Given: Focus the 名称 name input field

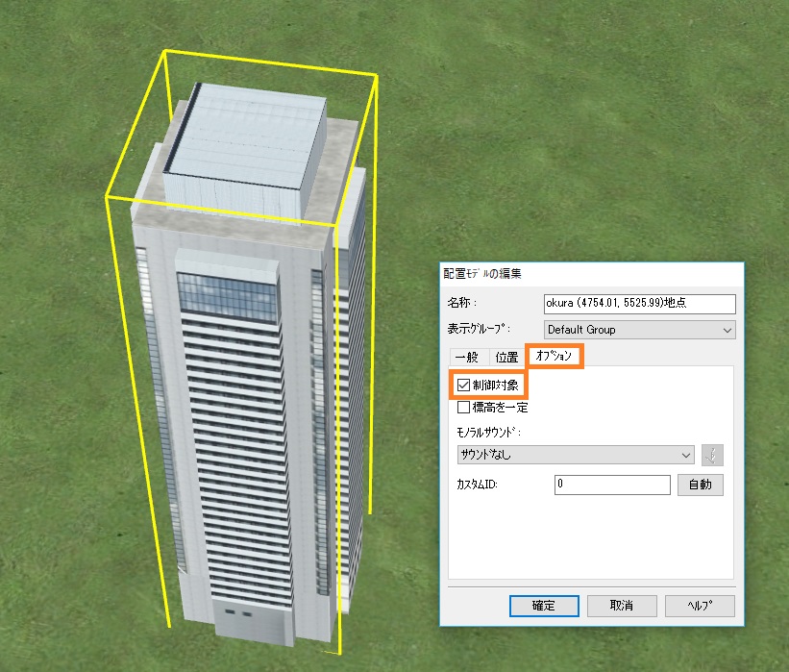Looking at the screenshot, I should click(x=639, y=304).
